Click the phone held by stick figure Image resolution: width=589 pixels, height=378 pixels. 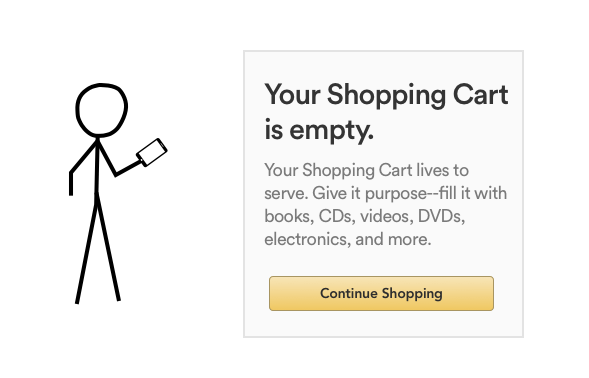click(152, 152)
